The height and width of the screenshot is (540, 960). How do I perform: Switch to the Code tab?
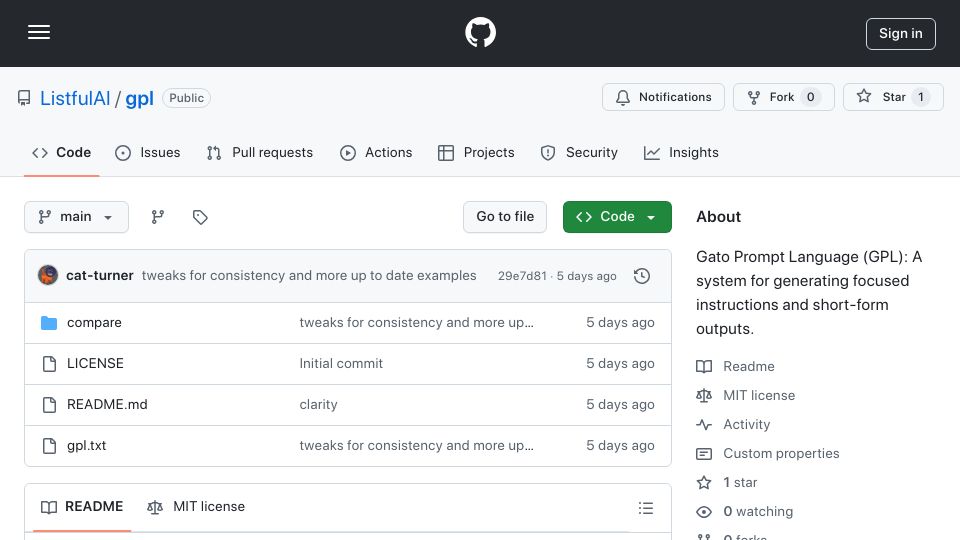click(x=61, y=152)
